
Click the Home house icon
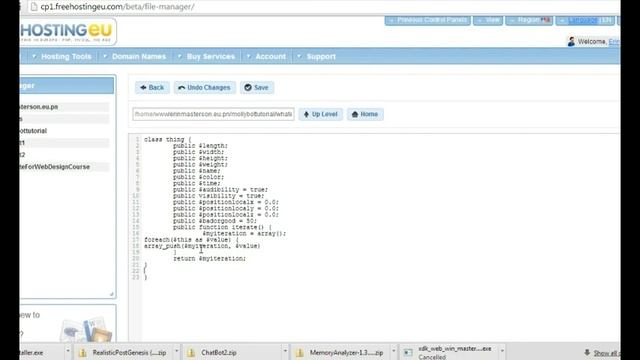(x=355, y=114)
